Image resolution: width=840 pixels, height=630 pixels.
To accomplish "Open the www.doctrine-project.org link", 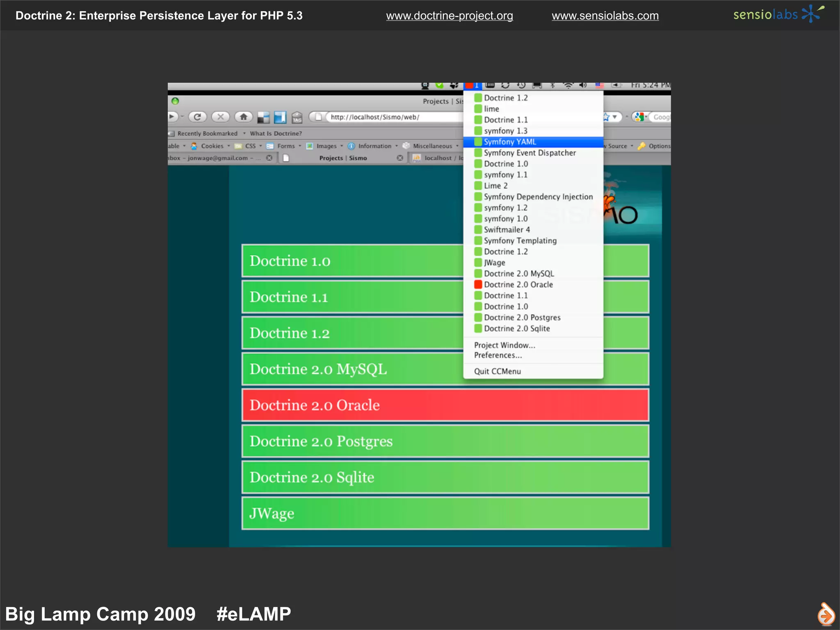I will point(449,16).
